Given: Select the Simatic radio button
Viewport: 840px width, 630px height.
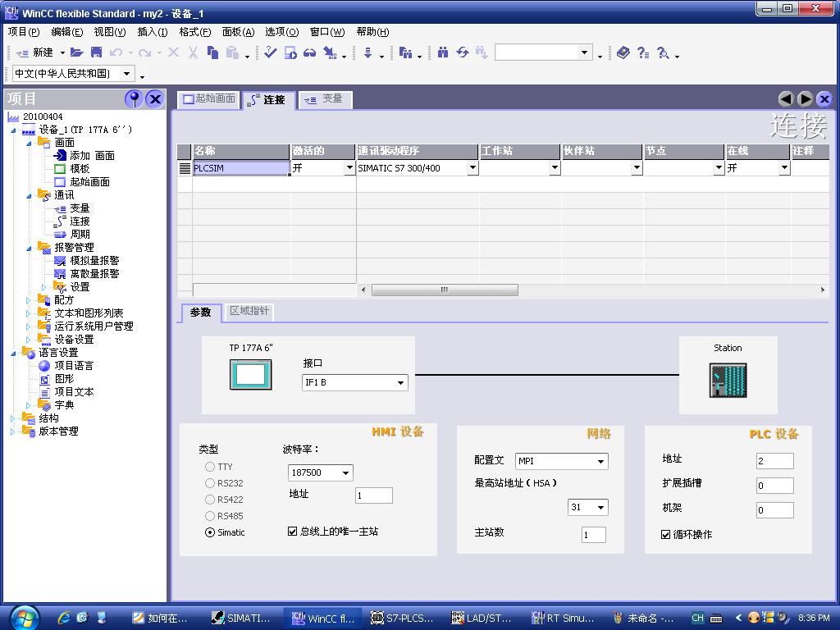Looking at the screenshot, I should [x=210, y=532].
